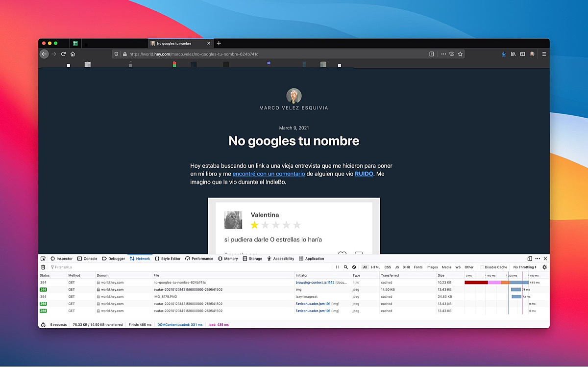This screenshot has width=588, height=367.
Task: Open request blocking icon in Network panel
Action: [x=354, y=267]
